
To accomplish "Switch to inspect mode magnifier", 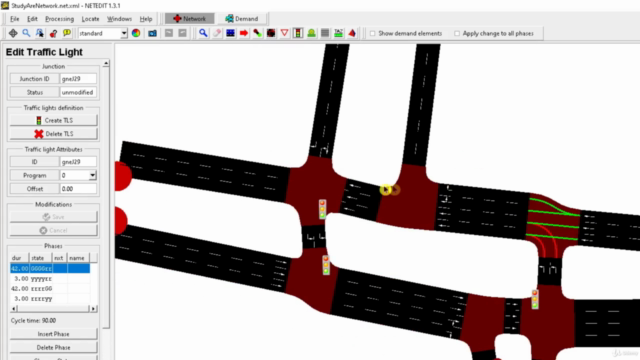I will pos(203,33).
